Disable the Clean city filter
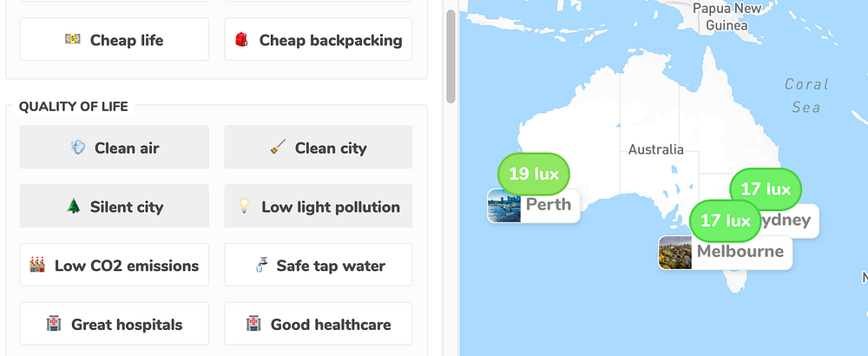 pos(319,148)
